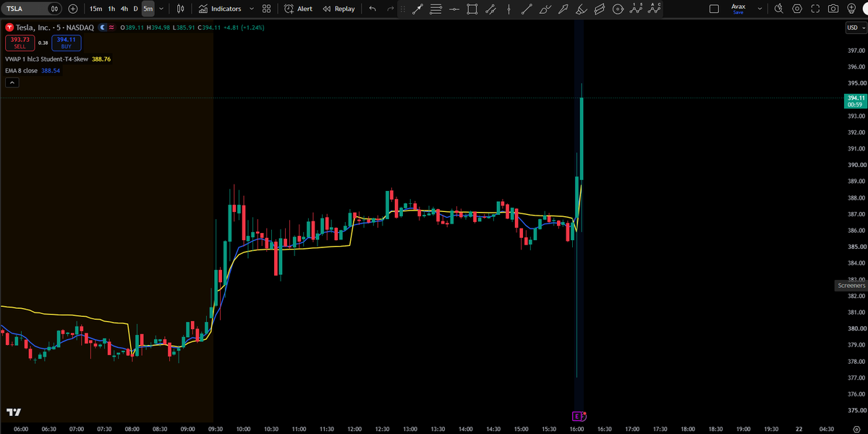Redo the last chart action
Screen dimensions: 868x434
[x=391, y=9]
